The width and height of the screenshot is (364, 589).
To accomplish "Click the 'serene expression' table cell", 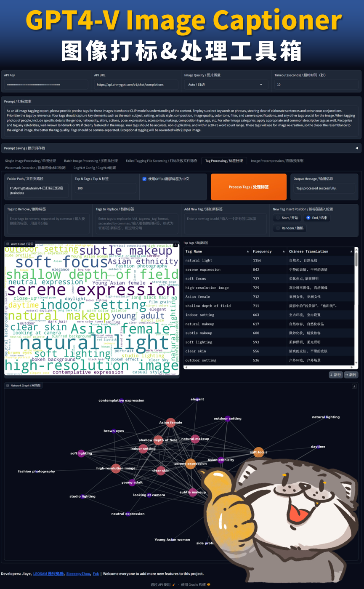I will pyautogui.click(x=217, y=269).
